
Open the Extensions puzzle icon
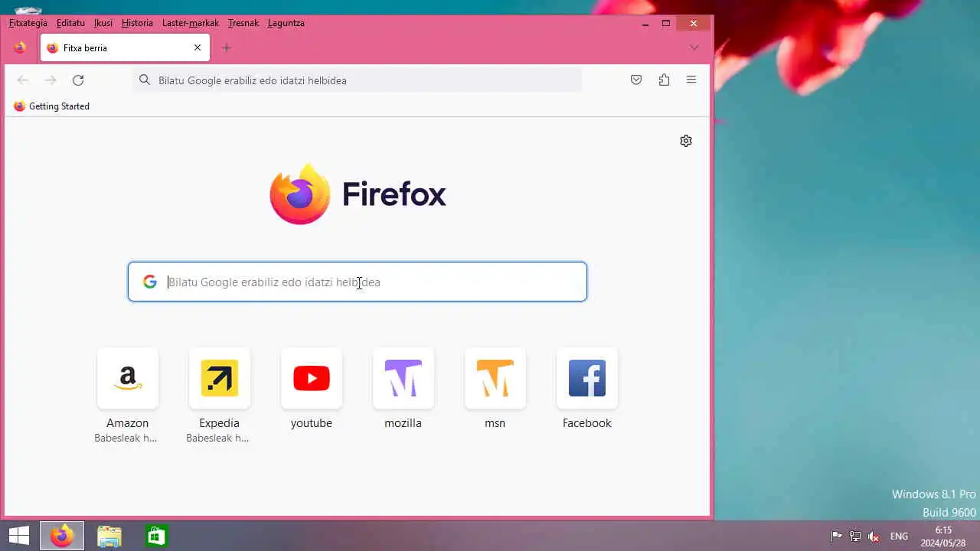click(664, 80)
